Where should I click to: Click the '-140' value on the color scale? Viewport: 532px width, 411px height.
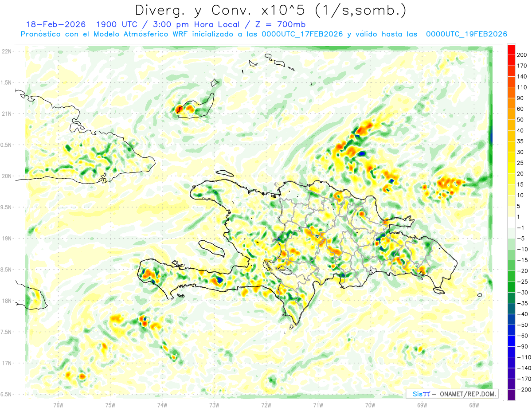click(524, 368)
